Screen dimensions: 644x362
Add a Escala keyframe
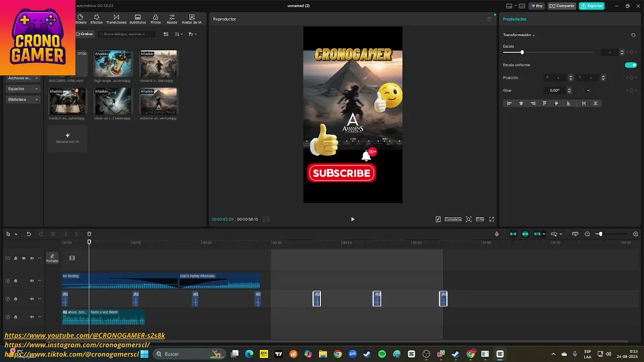pos(632,52)
